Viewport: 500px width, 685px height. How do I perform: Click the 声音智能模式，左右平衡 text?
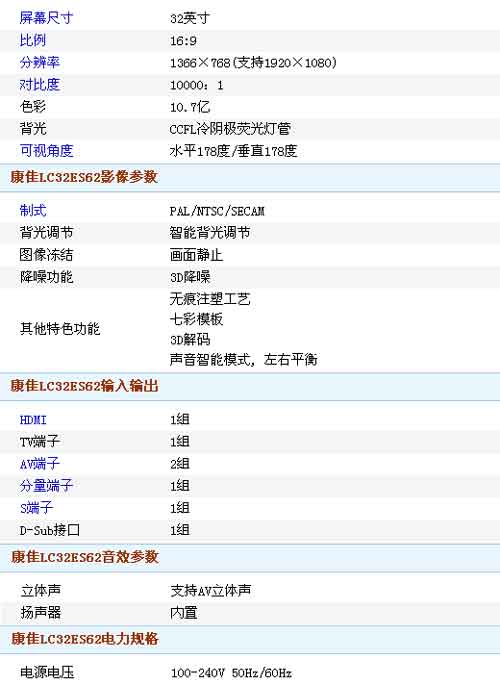pos(244,360)
